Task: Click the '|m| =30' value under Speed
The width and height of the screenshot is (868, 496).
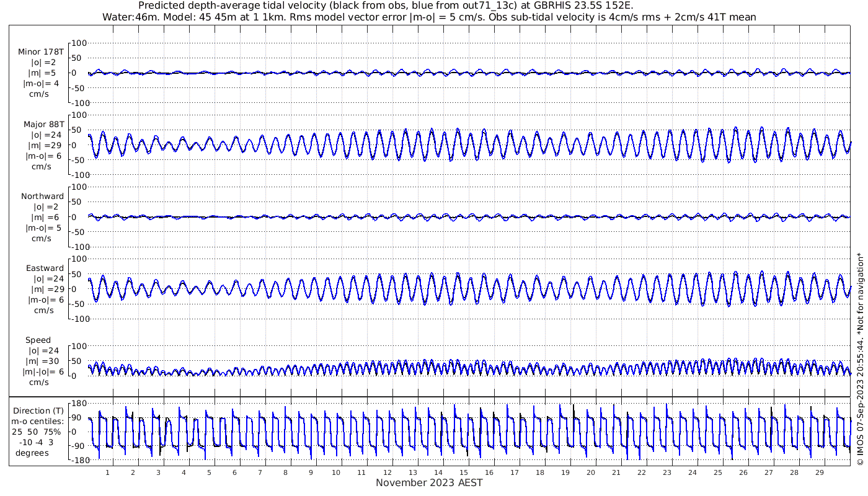Action: [x=42, y=361]
